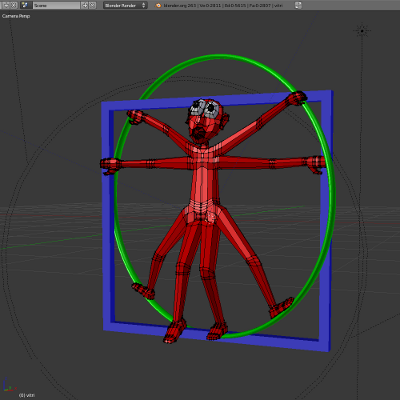Screen dimensions: 400x400
Task: Add a new scene with the plus button
Action: click(x=85, y=5)
